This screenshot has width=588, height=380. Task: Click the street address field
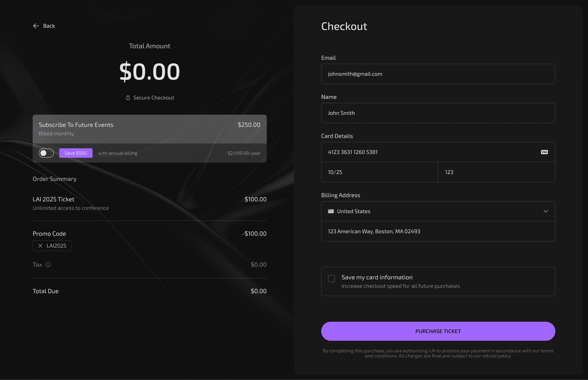(438, 231)
